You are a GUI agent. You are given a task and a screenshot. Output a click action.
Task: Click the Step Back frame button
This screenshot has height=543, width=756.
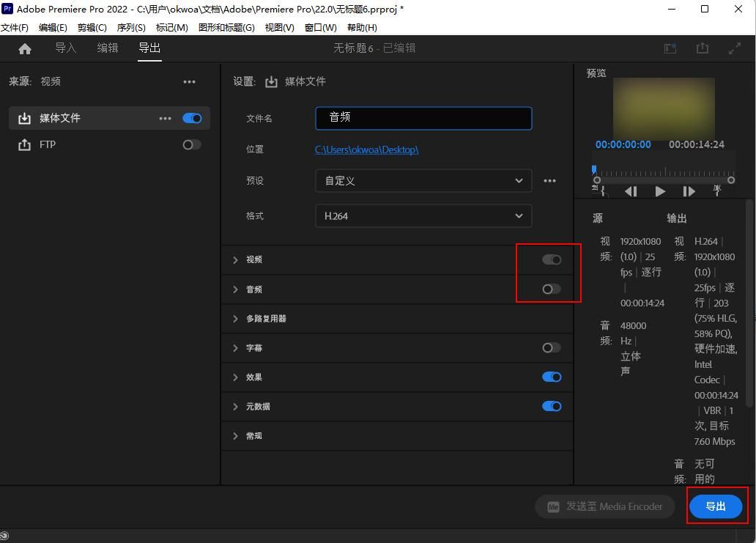[631, 191]
